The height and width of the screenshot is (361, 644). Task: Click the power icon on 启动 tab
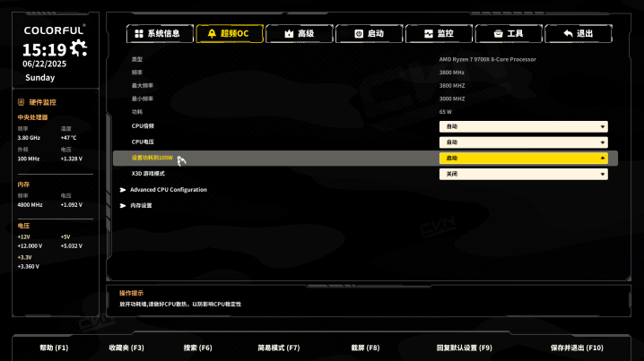coord(359,34)
